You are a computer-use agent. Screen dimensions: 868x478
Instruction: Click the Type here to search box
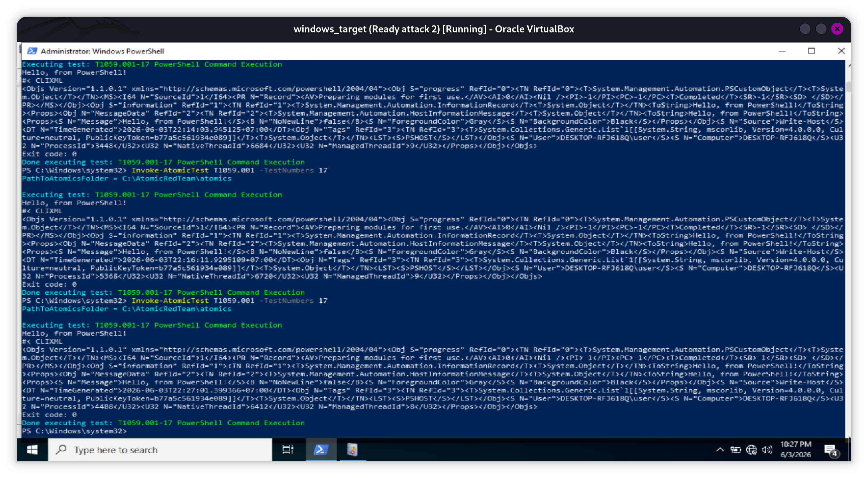160,450
